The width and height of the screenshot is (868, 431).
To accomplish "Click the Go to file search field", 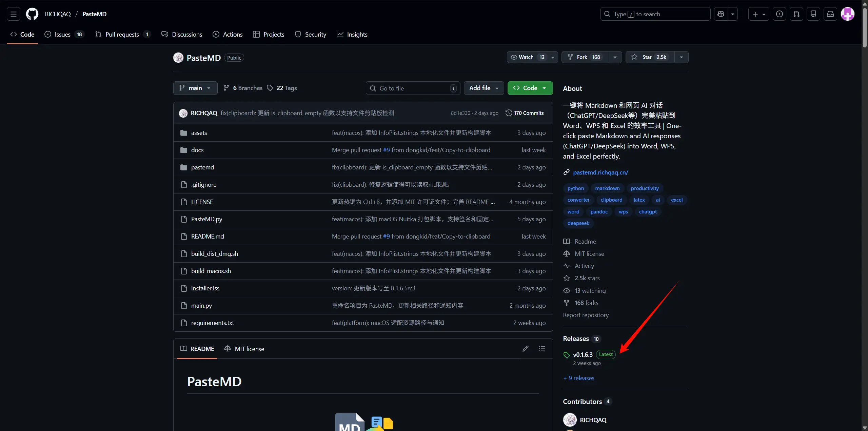I will [412, 88].
